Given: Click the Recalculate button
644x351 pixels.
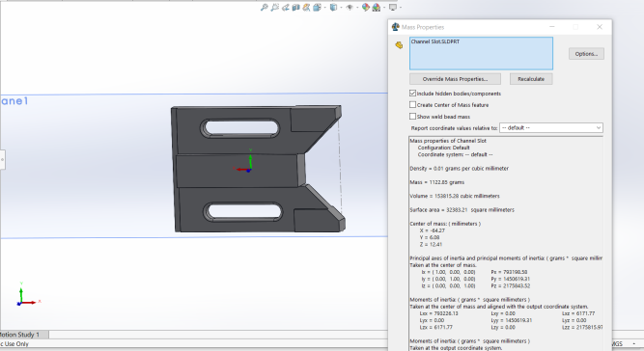Looking at the screenshot, I should click(531, 79).
